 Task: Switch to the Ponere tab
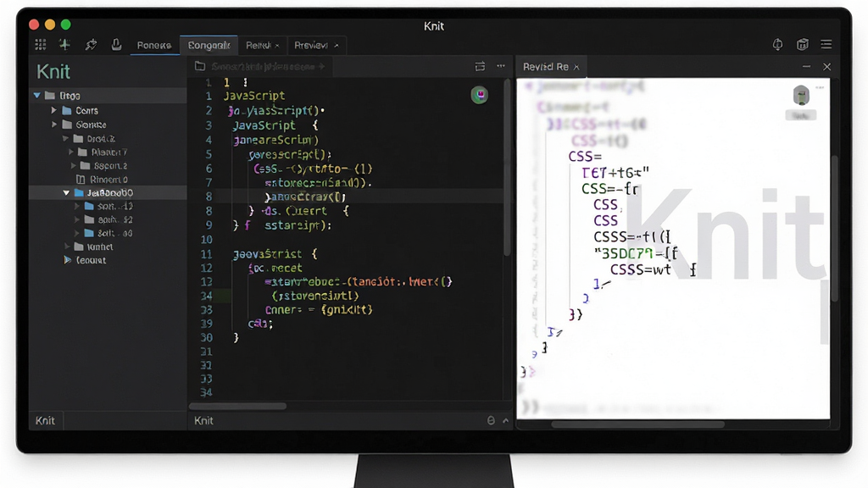(154, 46)
